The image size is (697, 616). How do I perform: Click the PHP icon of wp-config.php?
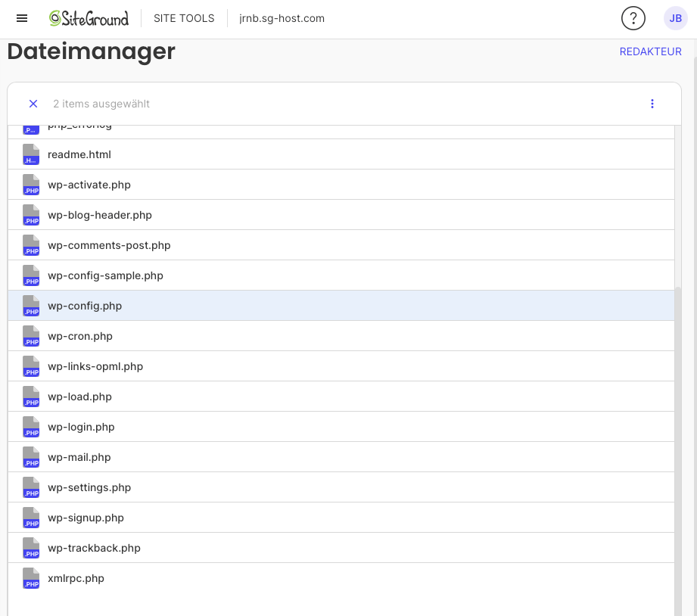click(x=31, y=306)
